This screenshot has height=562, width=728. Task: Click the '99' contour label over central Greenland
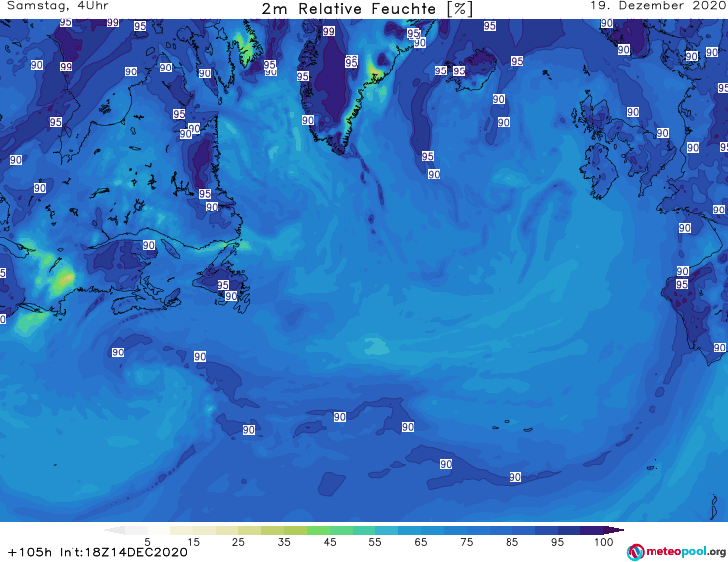pyautogui.click(x=329, y=31)
